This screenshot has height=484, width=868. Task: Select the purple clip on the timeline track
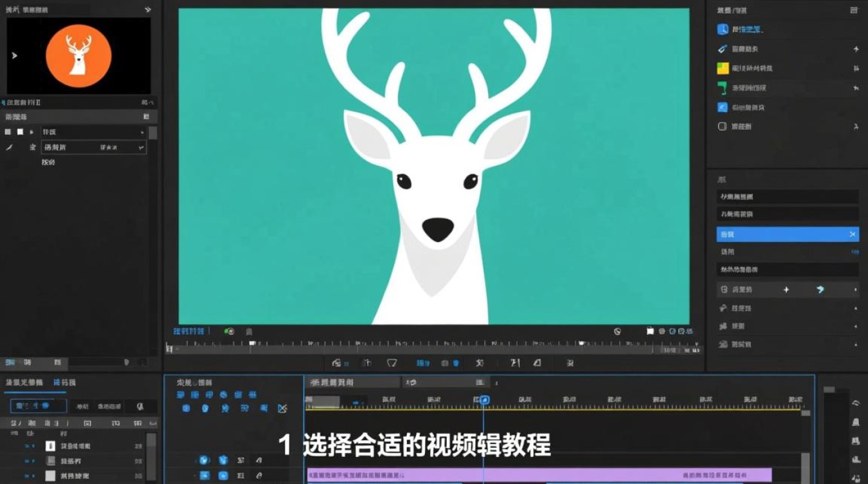539,475
